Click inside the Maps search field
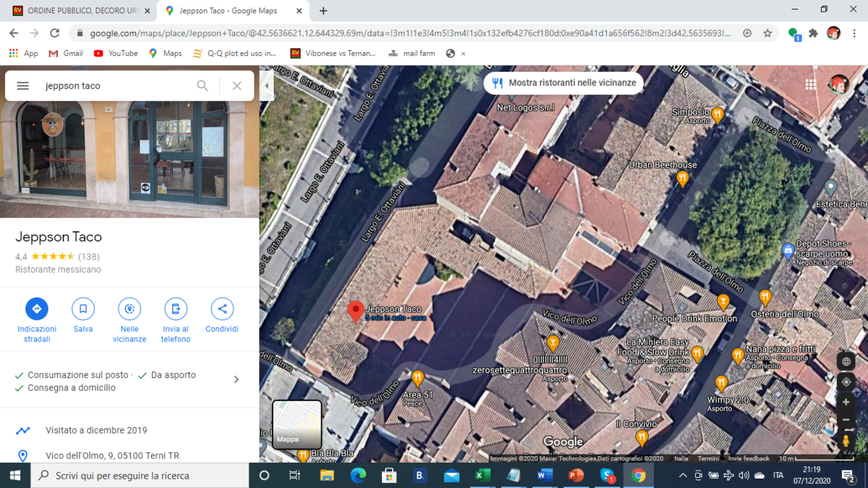 click(116, 85)
